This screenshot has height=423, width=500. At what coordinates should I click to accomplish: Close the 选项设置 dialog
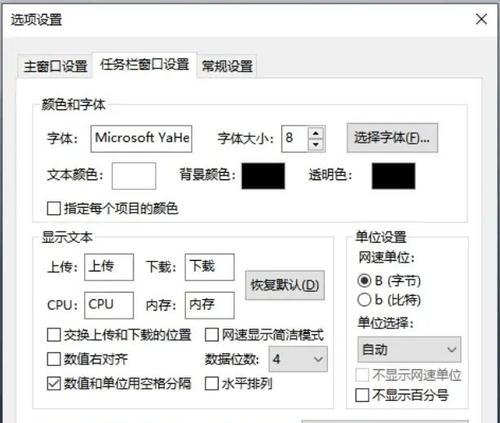tap(481, 19)
